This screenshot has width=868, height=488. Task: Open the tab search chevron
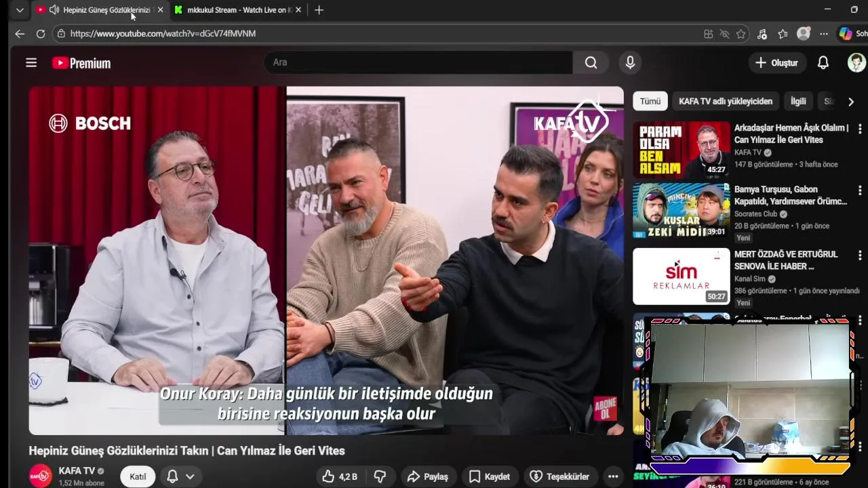[x=20, y=10]
